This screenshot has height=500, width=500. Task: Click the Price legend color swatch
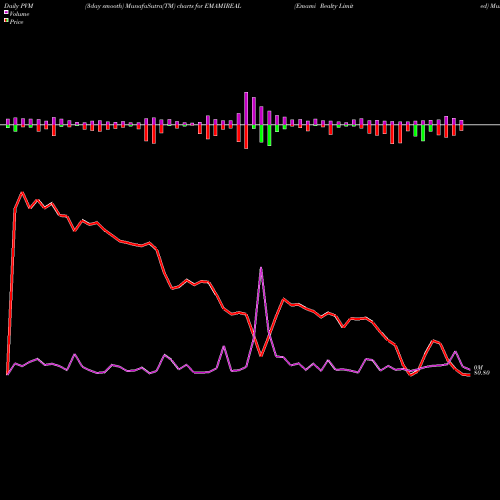click(6, 21)
